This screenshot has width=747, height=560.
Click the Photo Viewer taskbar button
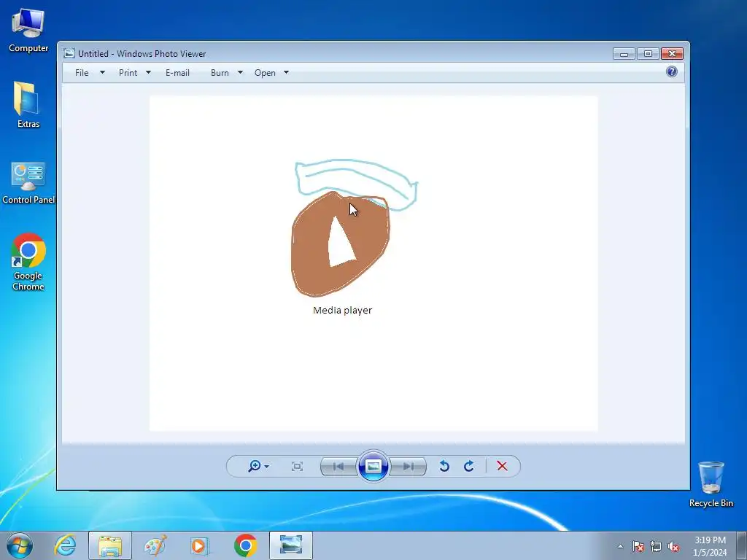[x=291, y=545]
